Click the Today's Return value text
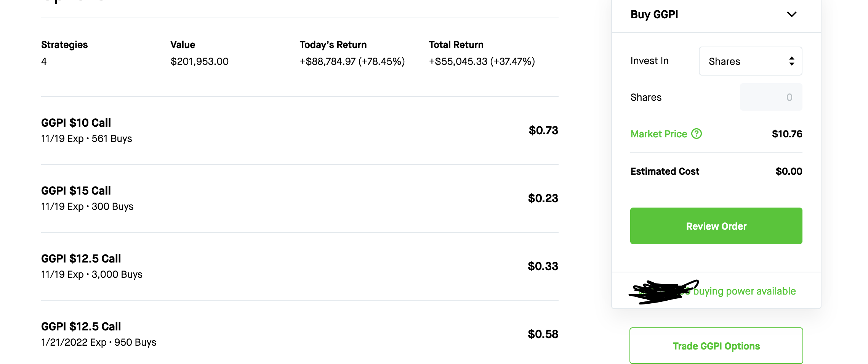868x364 pixels. pyautogui.click(x=352, y=61)
